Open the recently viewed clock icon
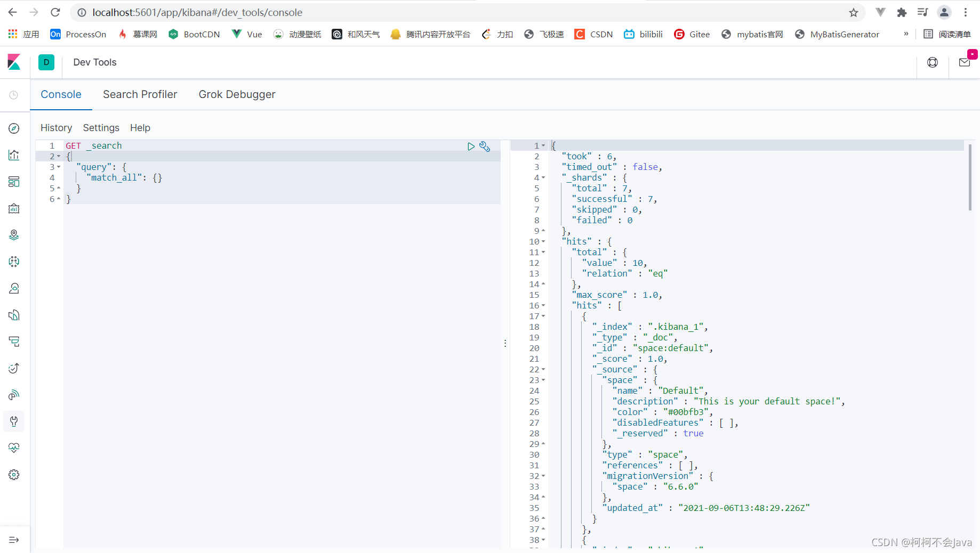 pos(14,95)
